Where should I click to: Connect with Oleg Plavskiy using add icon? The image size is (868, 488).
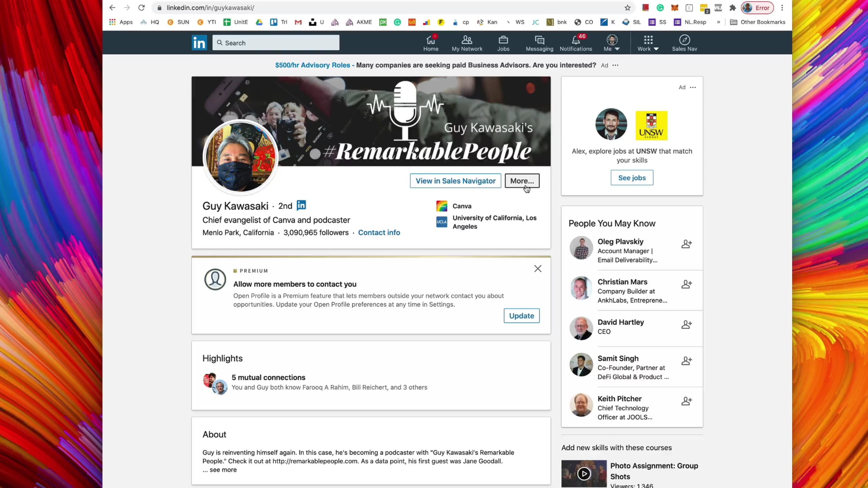[686, 244]
